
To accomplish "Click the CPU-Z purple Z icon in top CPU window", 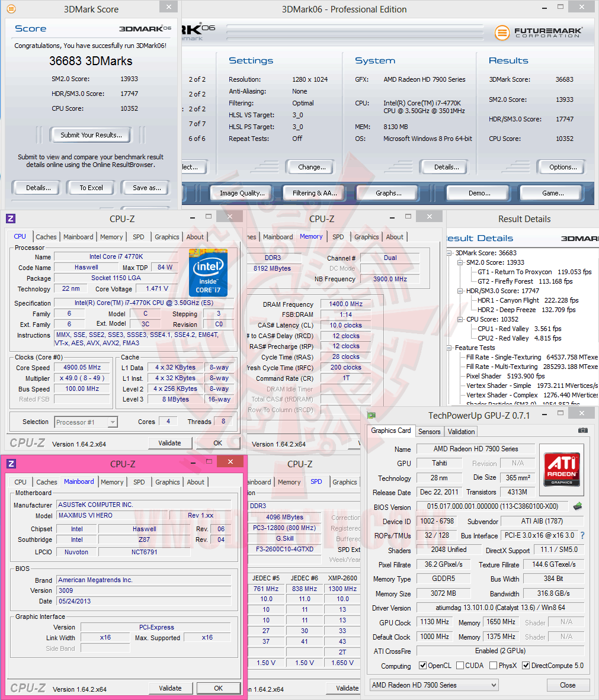I will coord(11,219).
